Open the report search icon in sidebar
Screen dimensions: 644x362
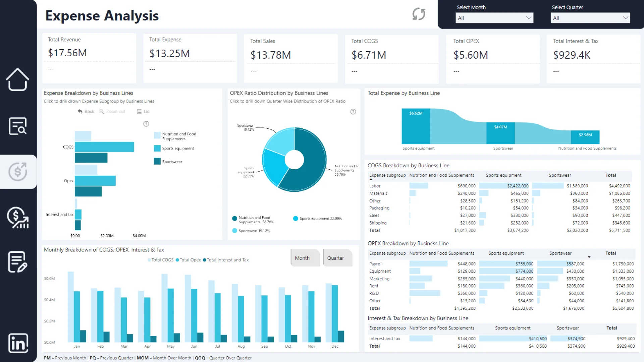point(17,126)
